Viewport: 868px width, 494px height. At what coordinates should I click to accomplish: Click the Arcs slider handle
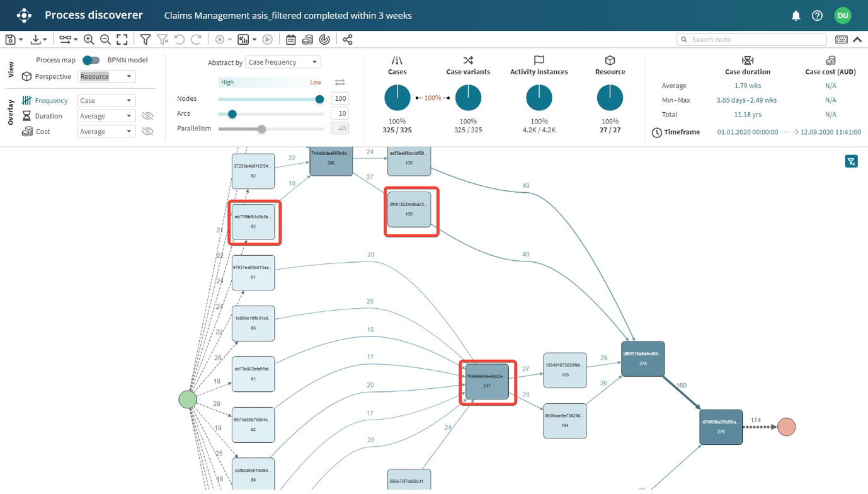(232, 114)
